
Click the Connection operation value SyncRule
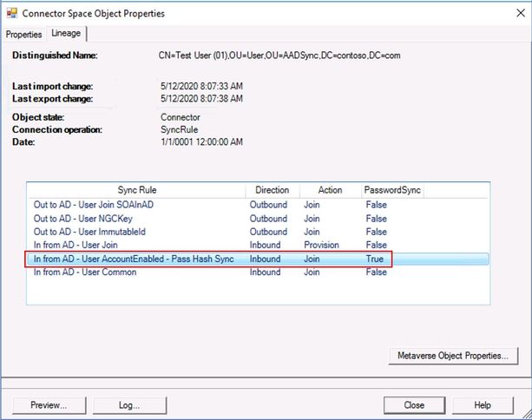pyautogui.click(x=179, y=129)
